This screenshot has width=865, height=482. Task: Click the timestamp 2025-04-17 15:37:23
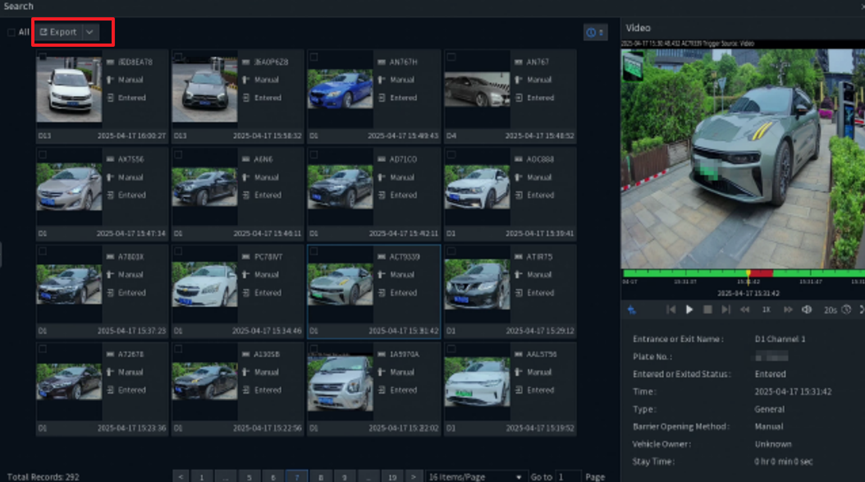(131, 331)
